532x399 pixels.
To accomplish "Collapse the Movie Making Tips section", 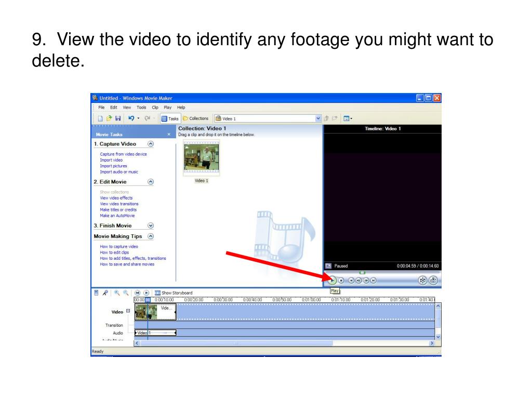I will tap(151, 236).
